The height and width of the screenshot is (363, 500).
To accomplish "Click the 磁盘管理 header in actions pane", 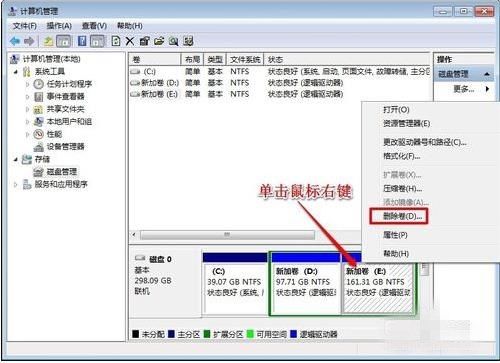I will point(464,74).
